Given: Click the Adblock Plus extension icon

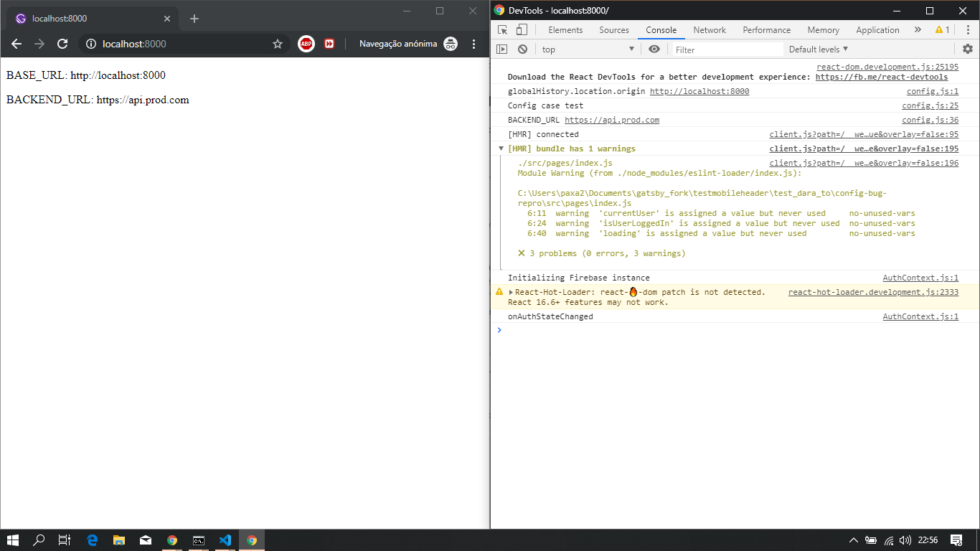Looking at the screenshot, I should click(307, 43).
